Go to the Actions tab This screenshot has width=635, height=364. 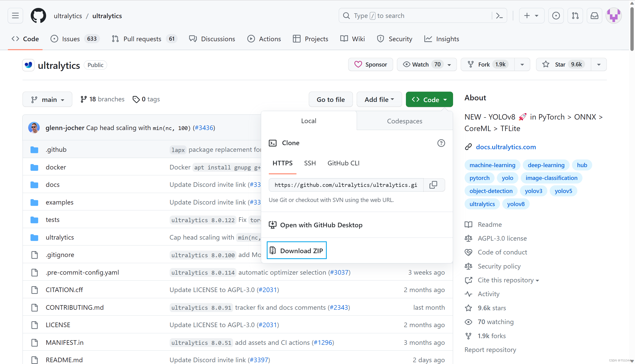tap(264, 39)
